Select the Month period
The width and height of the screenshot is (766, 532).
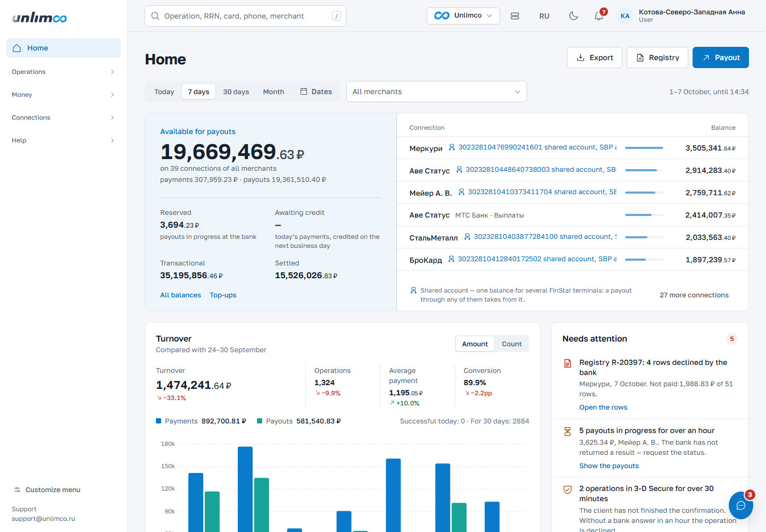click(273, 92)
